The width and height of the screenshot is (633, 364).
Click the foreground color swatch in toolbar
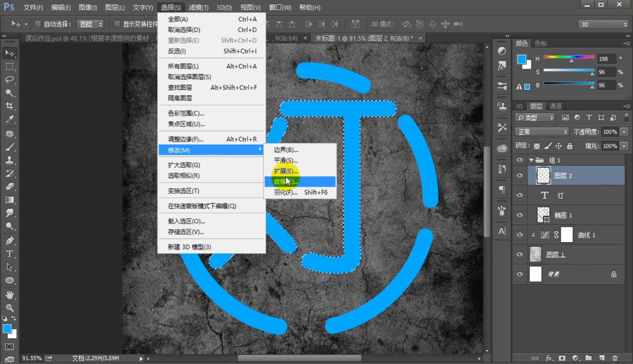point(7,328)
